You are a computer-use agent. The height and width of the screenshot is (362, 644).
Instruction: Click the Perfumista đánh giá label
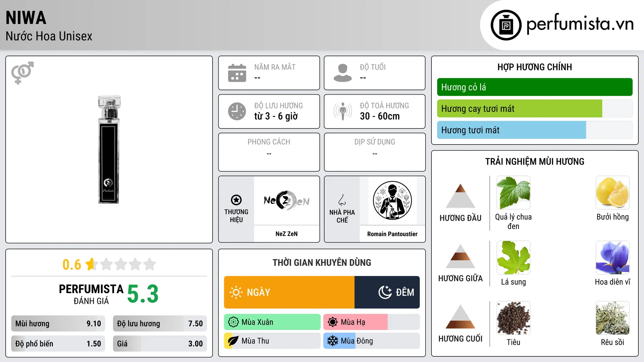click(91, 294)
